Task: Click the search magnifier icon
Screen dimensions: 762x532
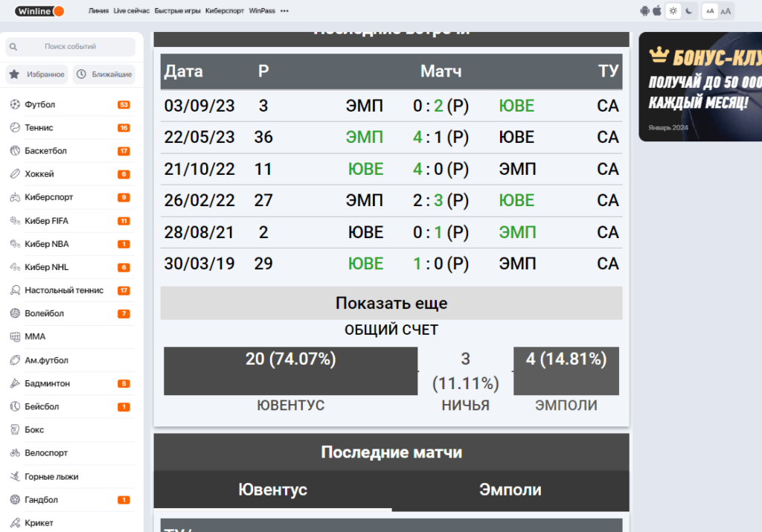Action: tap(13, 47)
